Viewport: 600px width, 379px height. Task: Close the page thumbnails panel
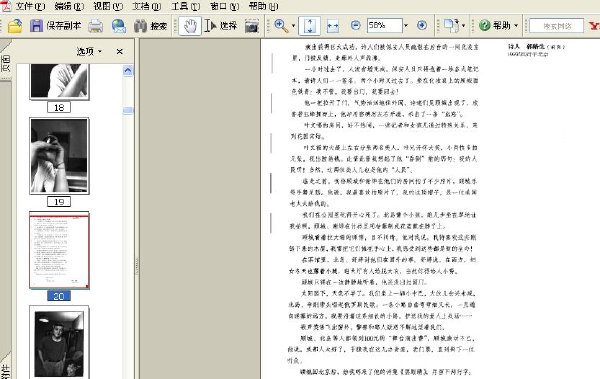tap(120, 51)
